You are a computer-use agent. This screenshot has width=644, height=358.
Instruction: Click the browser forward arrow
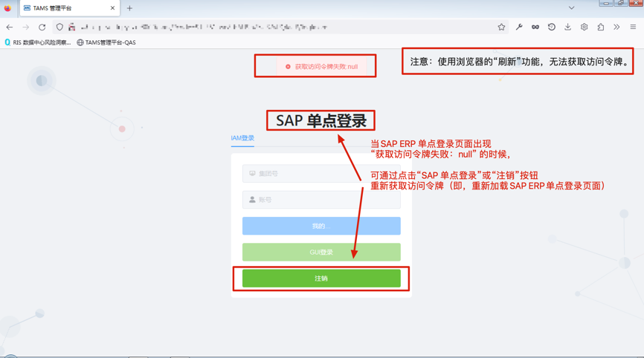[x=25, y=27]
